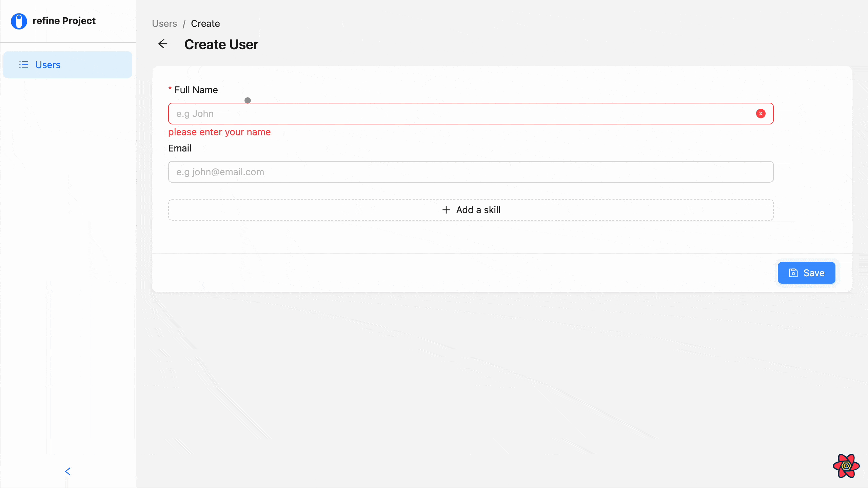Screen dimensions: 868x488
Task: Click the Save button
Action: pos(806,273)
